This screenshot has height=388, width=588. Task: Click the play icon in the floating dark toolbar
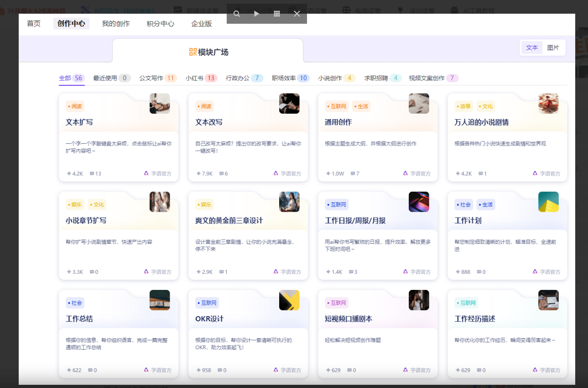point(256,14)
